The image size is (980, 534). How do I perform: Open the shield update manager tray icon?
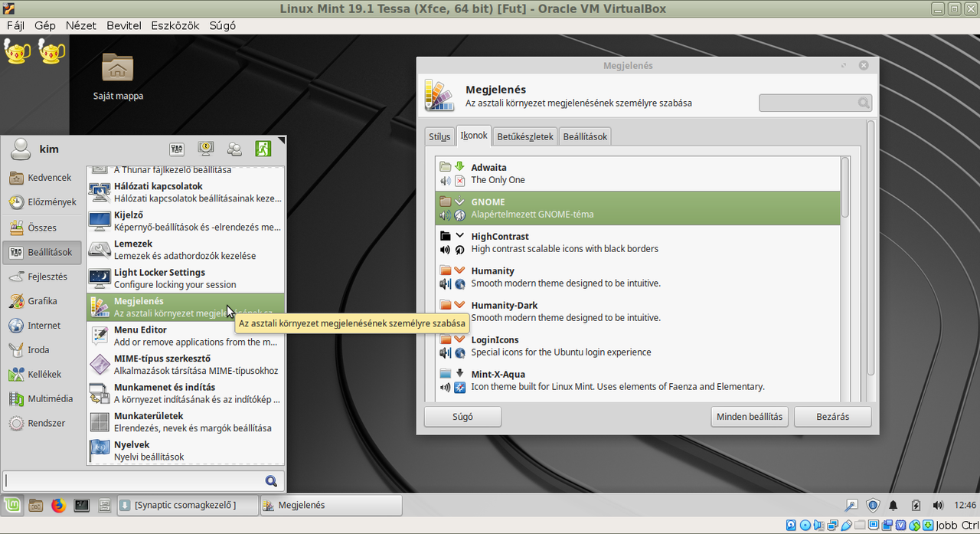click(x=872, y=505)
